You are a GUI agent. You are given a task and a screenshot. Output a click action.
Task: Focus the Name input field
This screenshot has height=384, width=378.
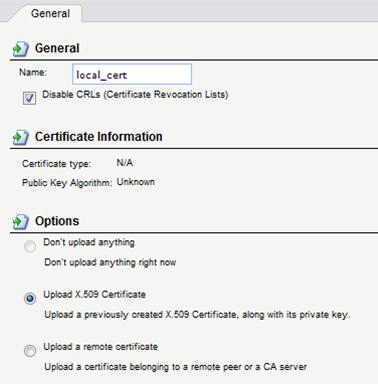point(132,74)
